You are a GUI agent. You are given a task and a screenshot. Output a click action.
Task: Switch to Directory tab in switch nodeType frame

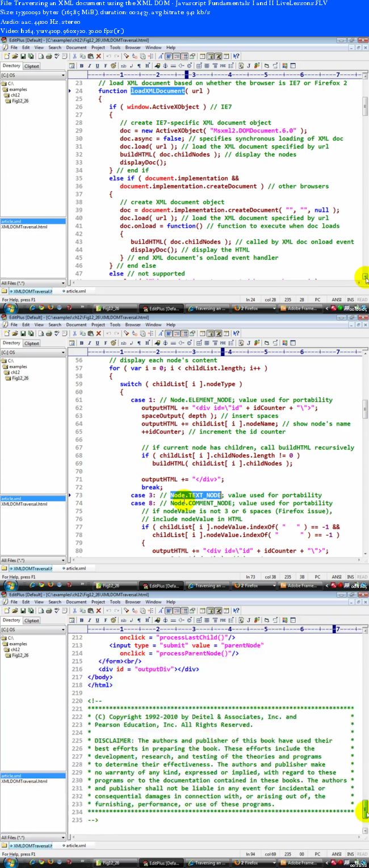pos(11,343)
